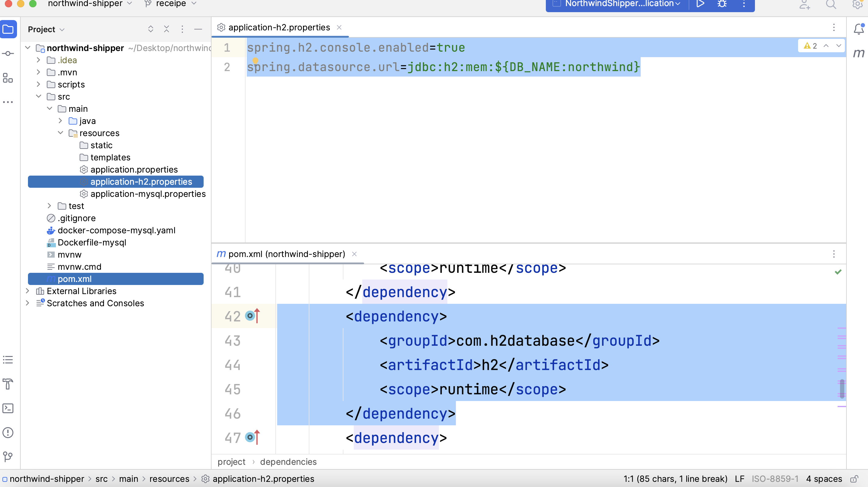Show more tool windows ellipsis
Viewport: 868px width, 487px height.
point(8,102)
